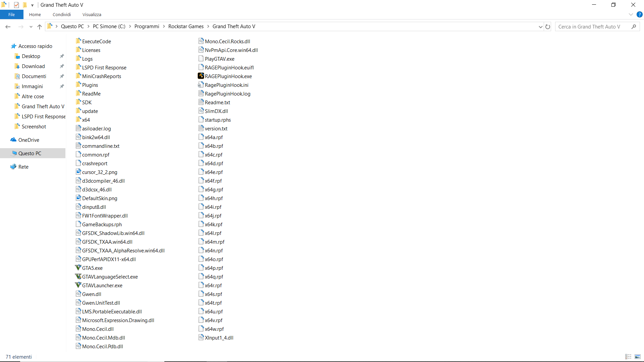Open the address bar history dropdown
The height and width of the screenshot is (362, 644).
coord(540,27)
